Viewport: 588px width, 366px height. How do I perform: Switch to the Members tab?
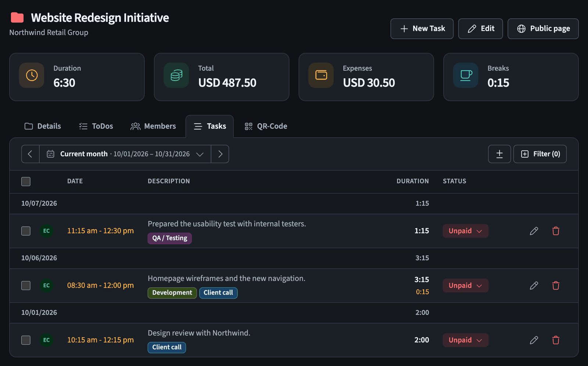click(x=153, y=126)
